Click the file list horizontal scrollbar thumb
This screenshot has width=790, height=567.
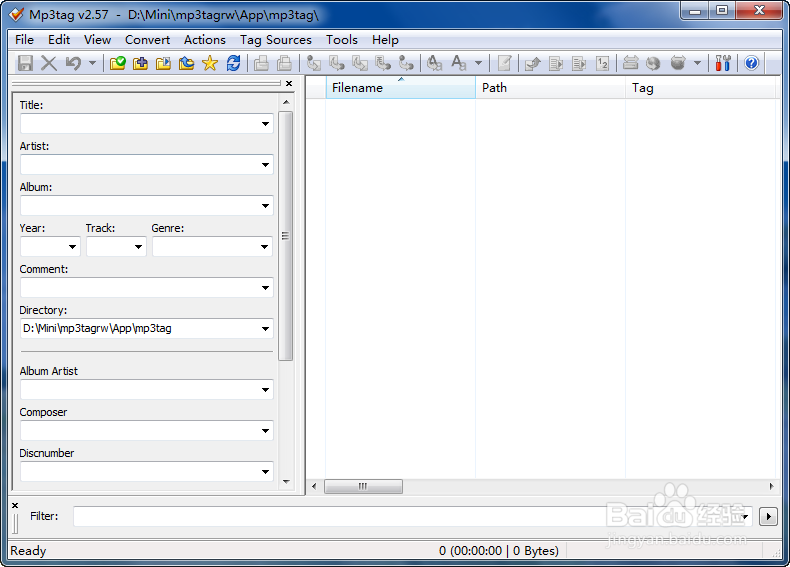tap(363, 486)
